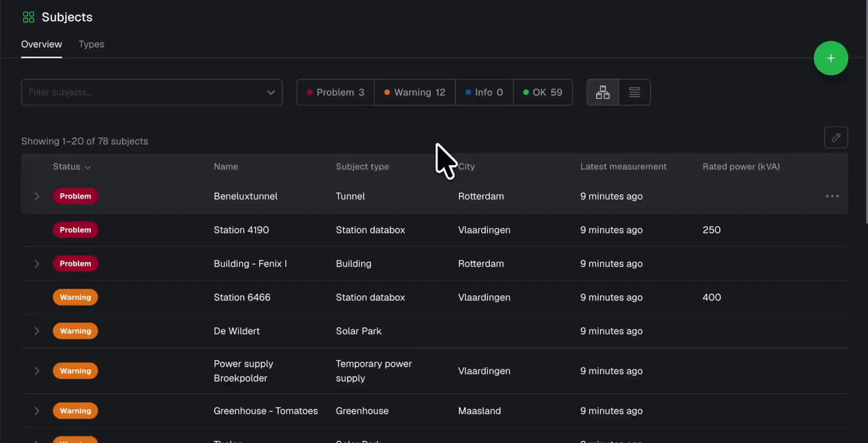Click the Tunnel subject type cell
This screenshot has height=443, width=868.
(351, 196)
